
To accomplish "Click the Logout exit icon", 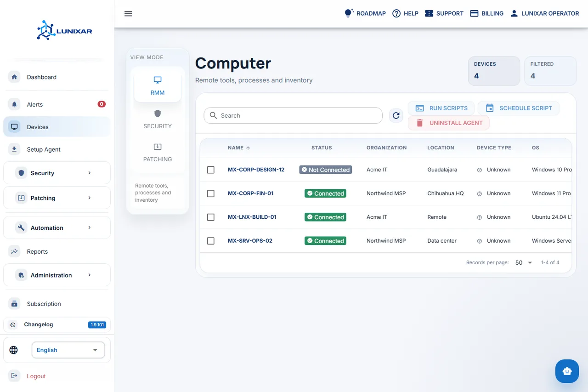I will coord(14,375).
